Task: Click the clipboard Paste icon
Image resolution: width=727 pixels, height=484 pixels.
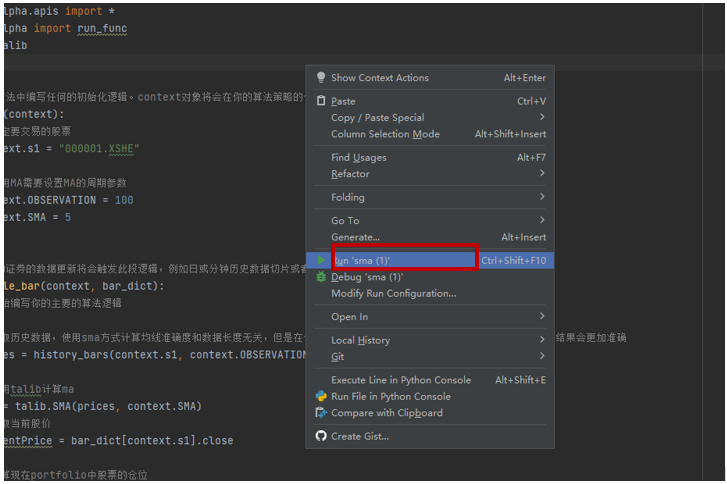Action: (x=321, y=101)
